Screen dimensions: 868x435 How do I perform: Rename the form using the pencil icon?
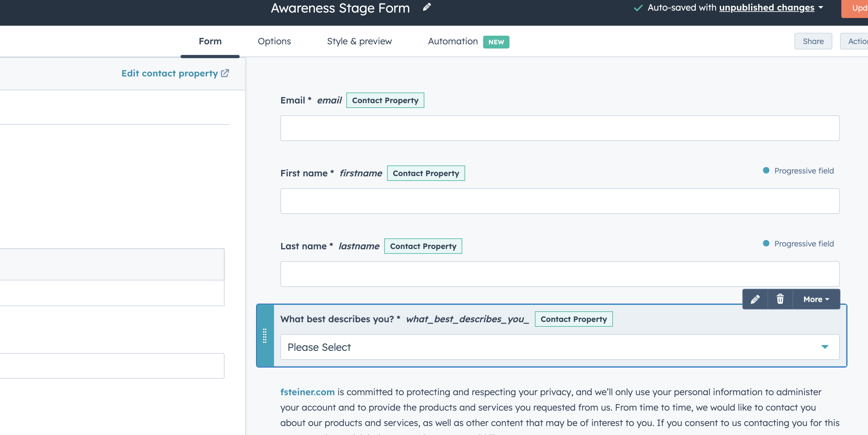[426, 7]
